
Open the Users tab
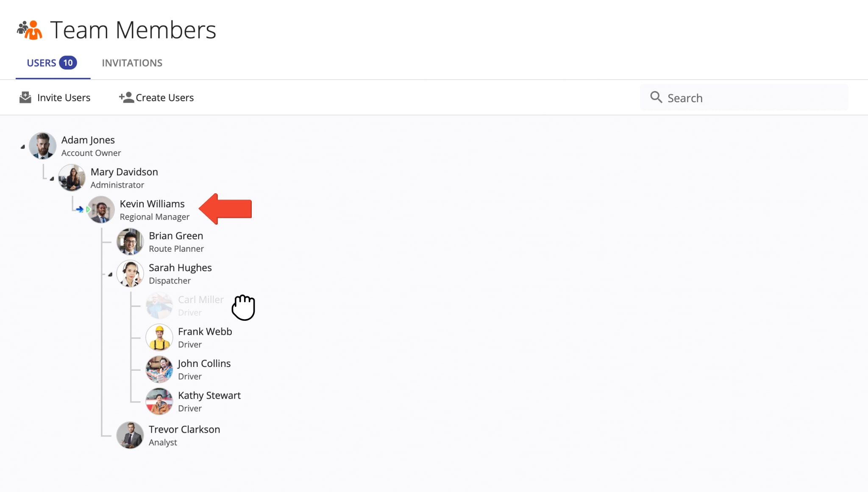(x=52, y=63)
